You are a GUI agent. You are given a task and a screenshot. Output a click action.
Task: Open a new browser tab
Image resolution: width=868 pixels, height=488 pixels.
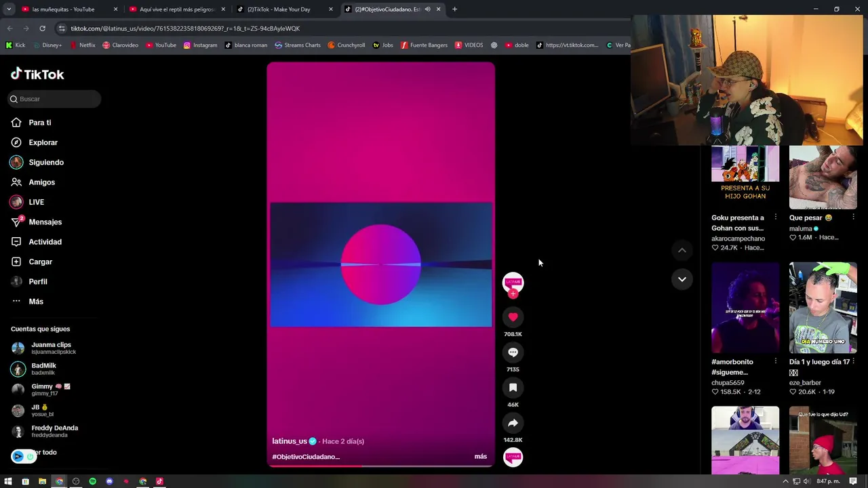click(454, 9)
